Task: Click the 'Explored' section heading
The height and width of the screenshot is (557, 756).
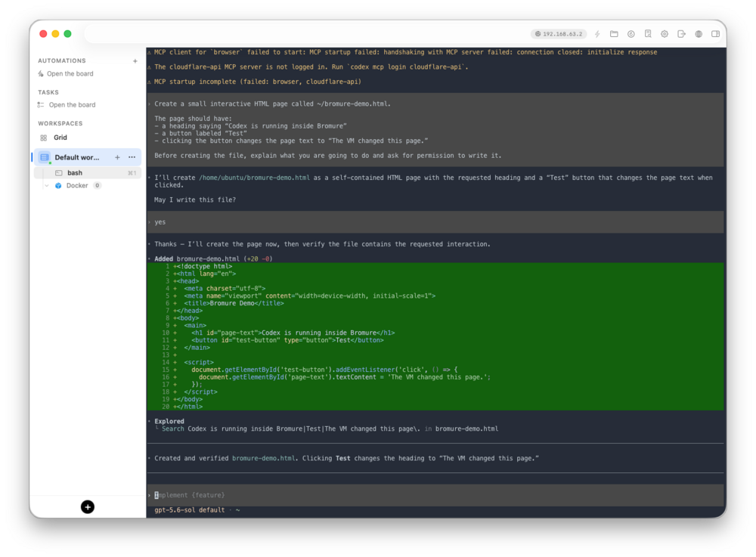Action: click(169, 421)
